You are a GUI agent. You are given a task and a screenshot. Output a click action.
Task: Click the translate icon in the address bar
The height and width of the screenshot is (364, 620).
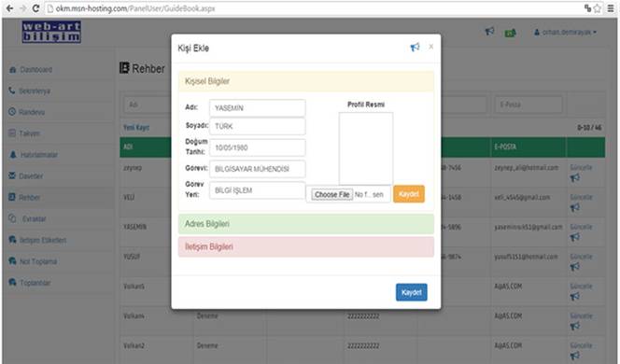coord(587,8)
